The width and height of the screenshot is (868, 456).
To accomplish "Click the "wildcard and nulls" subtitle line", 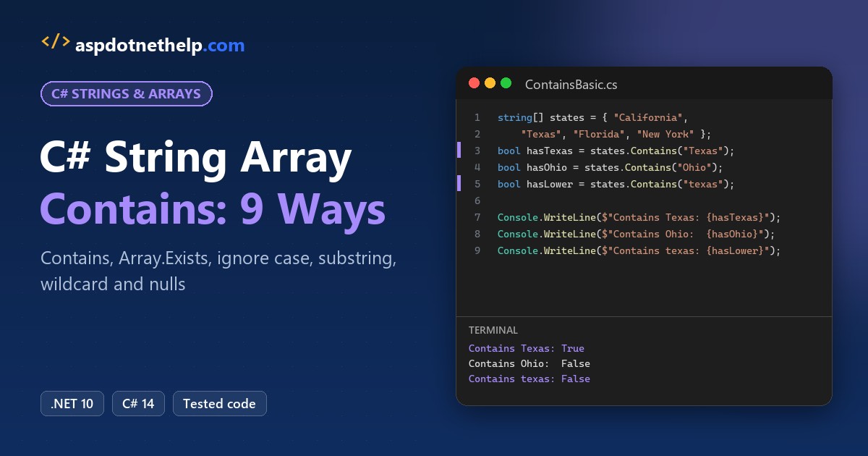I will click(113, 284).
